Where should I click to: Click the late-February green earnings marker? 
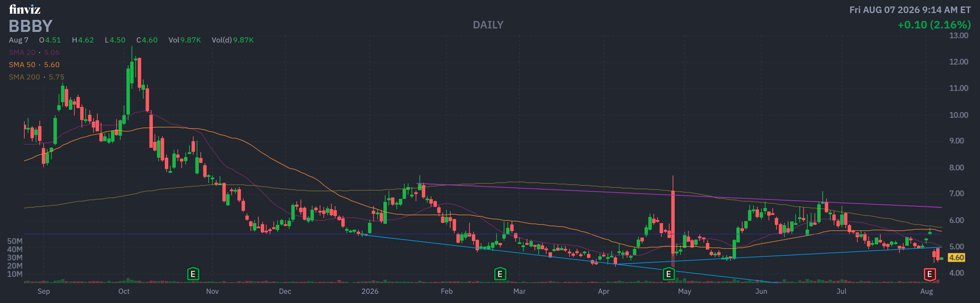tap(500, 274)
